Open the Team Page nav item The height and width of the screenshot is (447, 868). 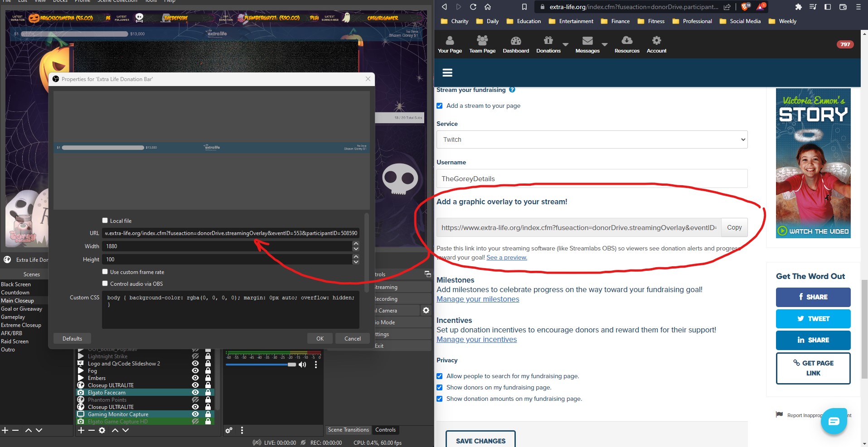point(482,44)
